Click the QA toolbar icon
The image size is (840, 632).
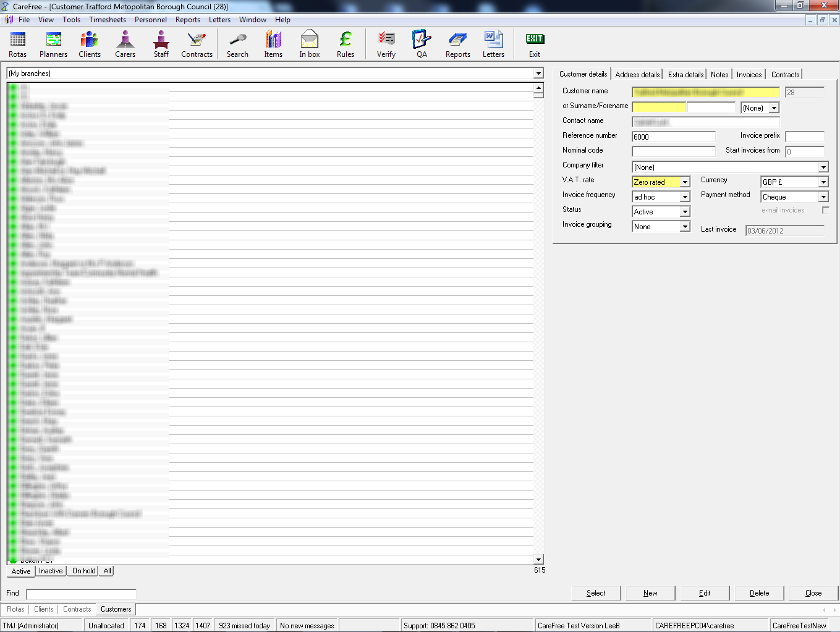pos(422,44)
